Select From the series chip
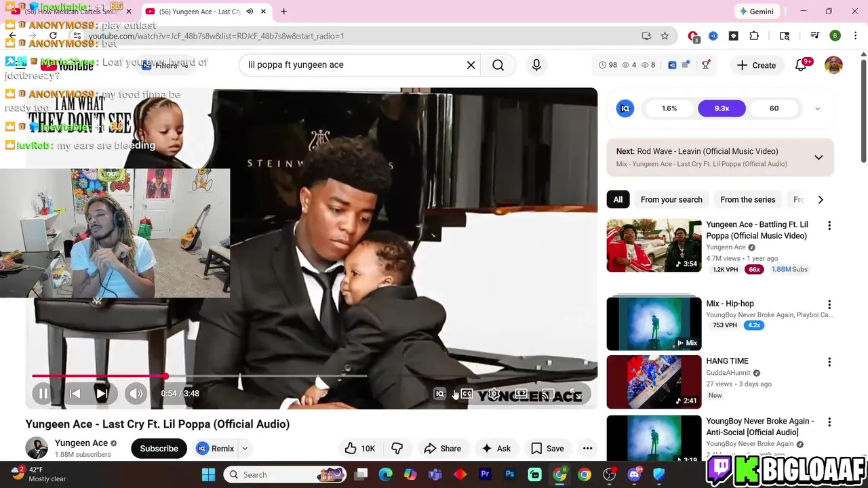Screen dimensions: 868x488 pyautogui.click(x=747, y=199)
